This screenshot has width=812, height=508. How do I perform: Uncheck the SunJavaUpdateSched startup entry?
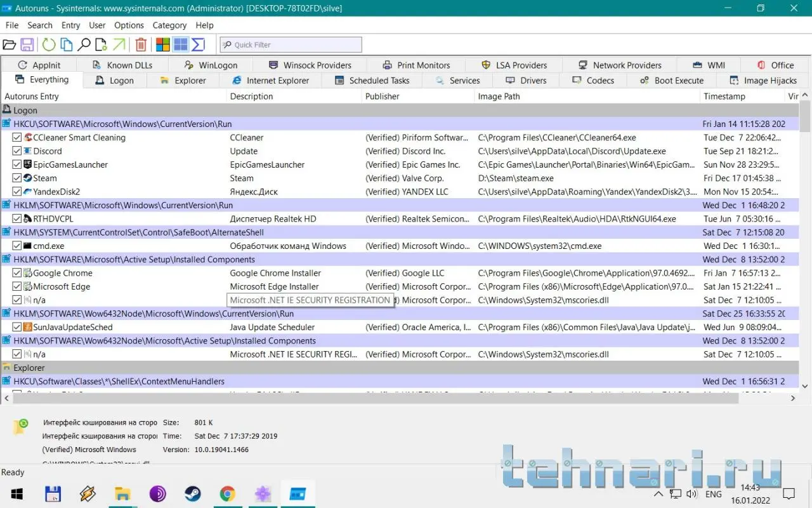17,328
